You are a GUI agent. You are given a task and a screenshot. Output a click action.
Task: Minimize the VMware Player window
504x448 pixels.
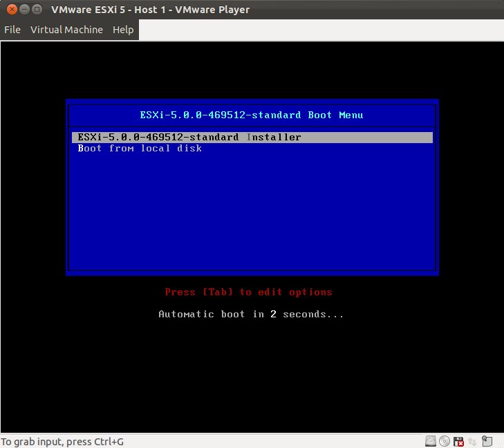tap(24, 9)
